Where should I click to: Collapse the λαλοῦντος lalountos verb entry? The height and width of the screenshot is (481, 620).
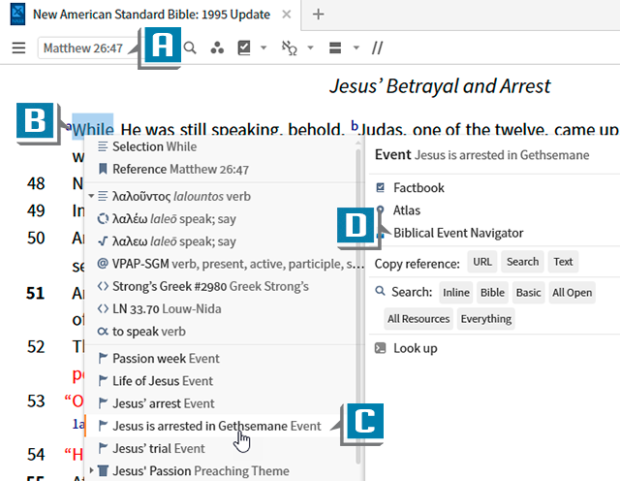click(91, 195)
